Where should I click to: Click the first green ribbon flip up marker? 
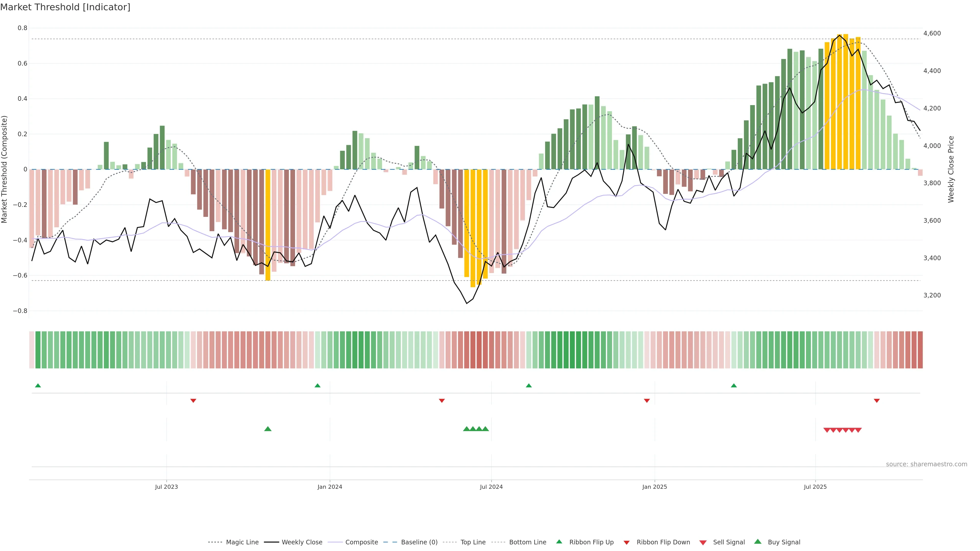click(38, 386)
